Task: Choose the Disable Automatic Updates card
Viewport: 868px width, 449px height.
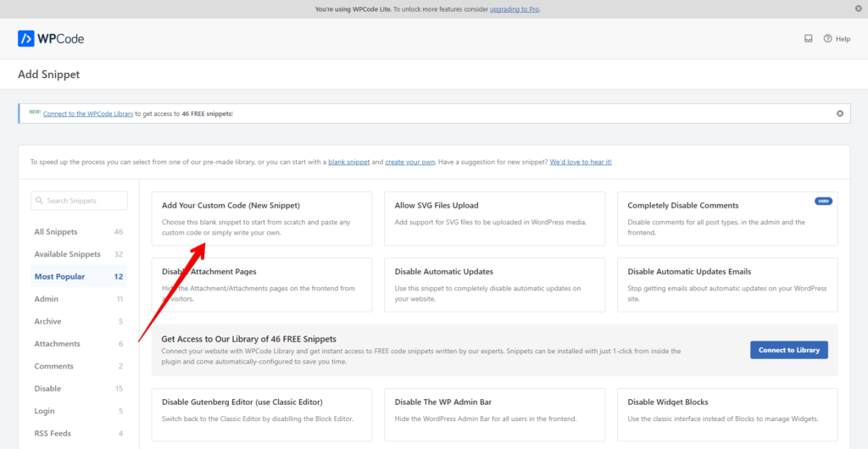Action: pyautogui.click(x=494, y=285)
